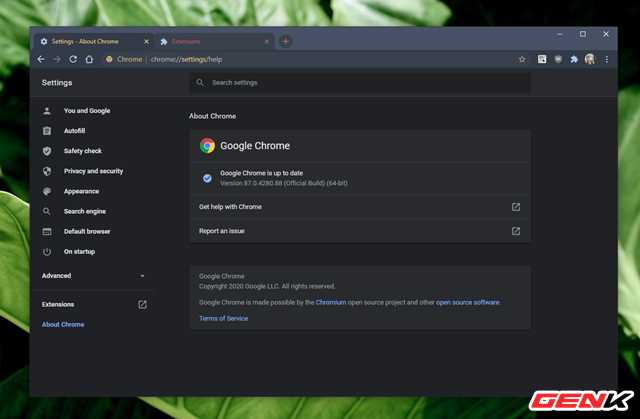Click the blue up-to-date checkmark icon

tap(207, 178)
